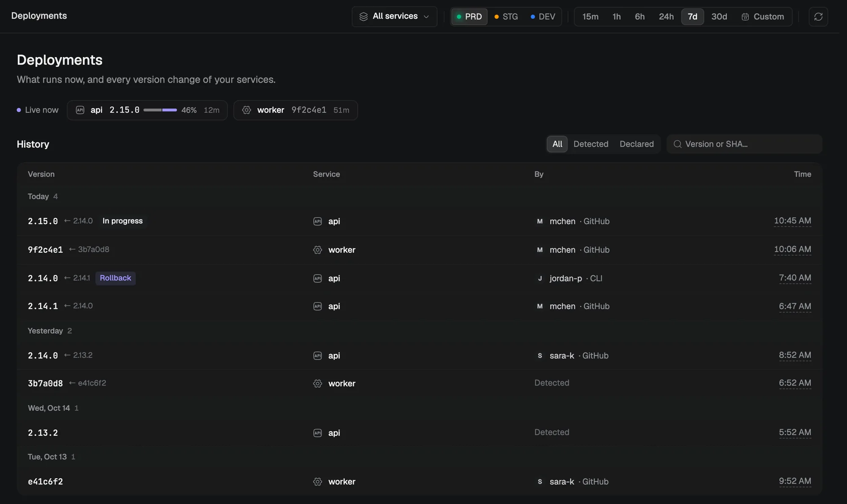Switch environment to DEV

coord(543,17)
